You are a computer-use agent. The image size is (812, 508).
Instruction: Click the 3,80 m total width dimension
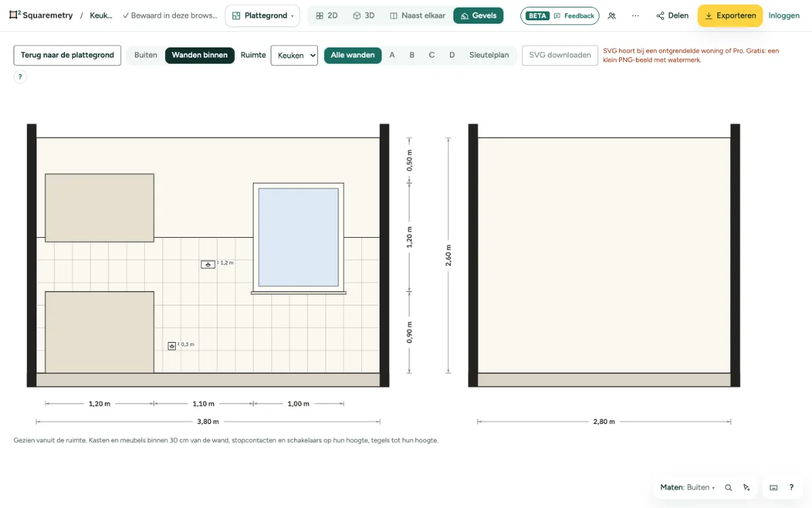[x=208, y=421]
